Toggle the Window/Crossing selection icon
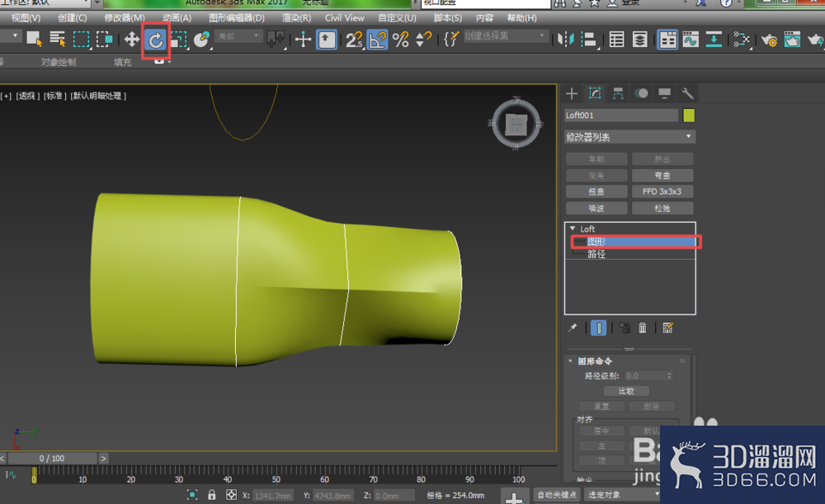 pyautogui.click(x=104, y=40)
